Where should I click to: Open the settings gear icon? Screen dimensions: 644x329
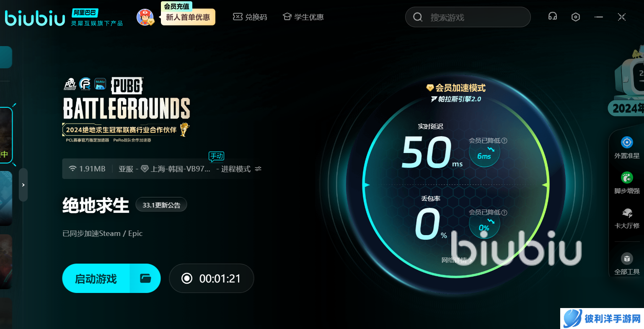(575, 17)
